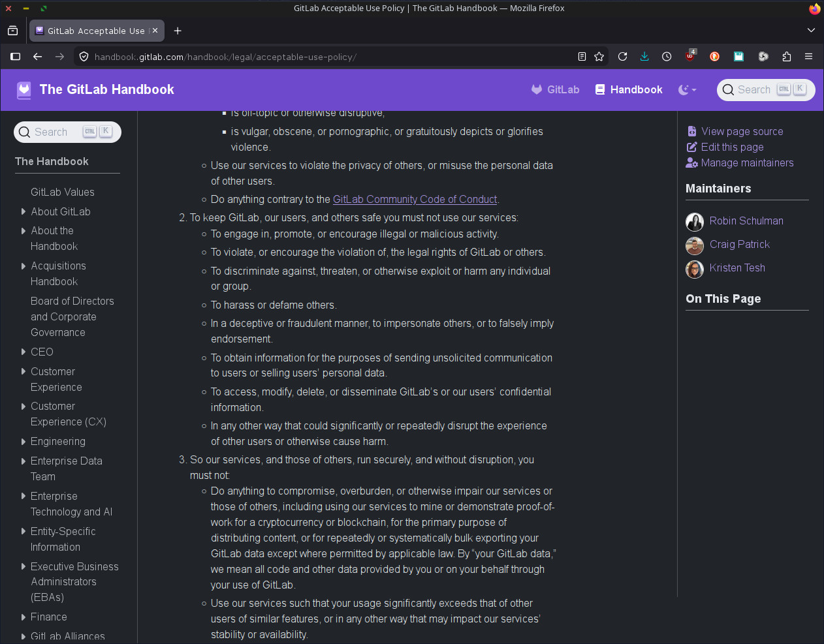
Task: Open Board of Directors and Corporate Governance
Action: click(x=72, y=316)
